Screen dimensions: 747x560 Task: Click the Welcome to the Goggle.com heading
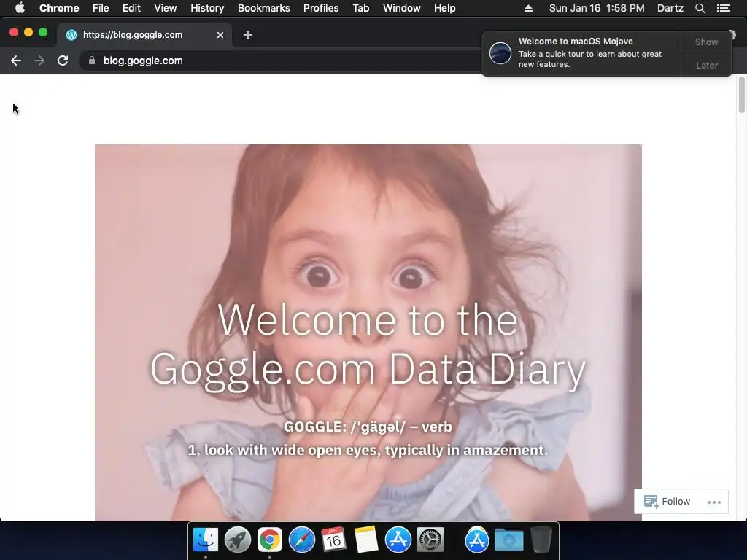[x=368, y=344]
